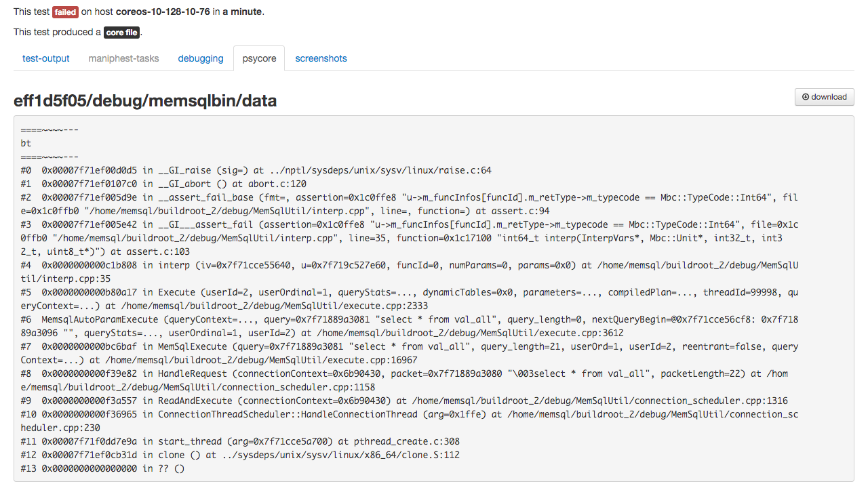Click stack frame #8 HandleRequest line
Screen dimensions: 868x488
(404, 381)
